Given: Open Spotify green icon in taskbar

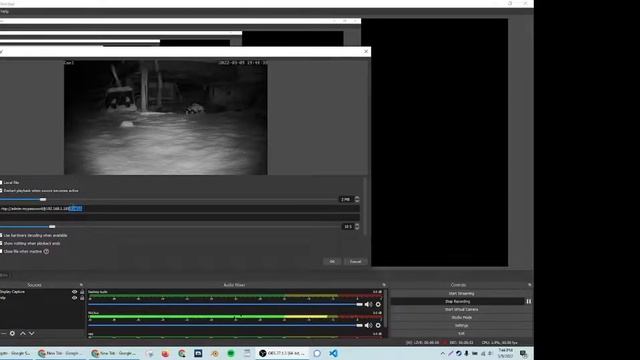Looking at the screenshot, I should [x=231, y=353].
